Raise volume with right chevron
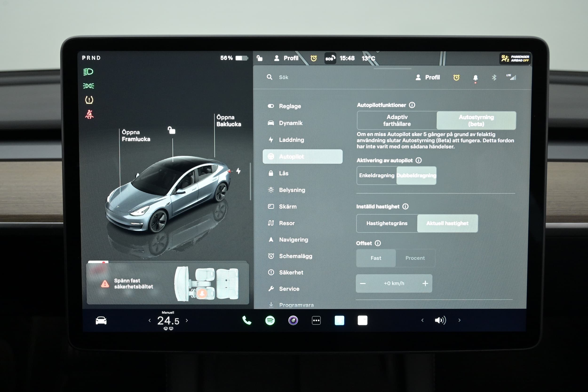Image resolution: width=588 pixels, height=392 pixels. 459,320
